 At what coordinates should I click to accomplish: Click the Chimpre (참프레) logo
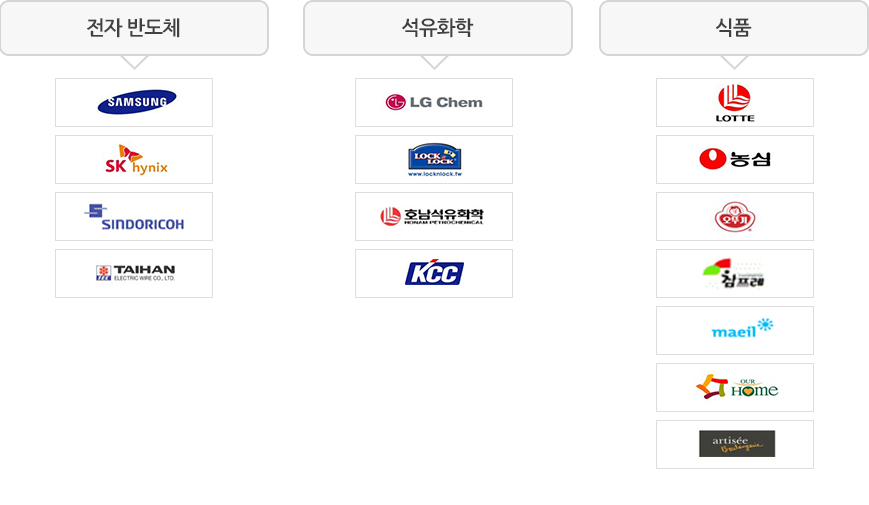735,273
